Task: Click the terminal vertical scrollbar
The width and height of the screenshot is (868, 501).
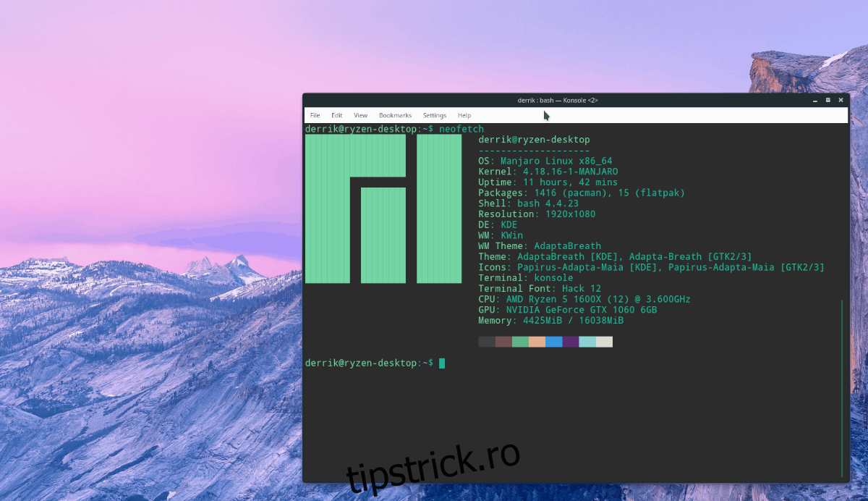Action: click(x=843, y=384)
